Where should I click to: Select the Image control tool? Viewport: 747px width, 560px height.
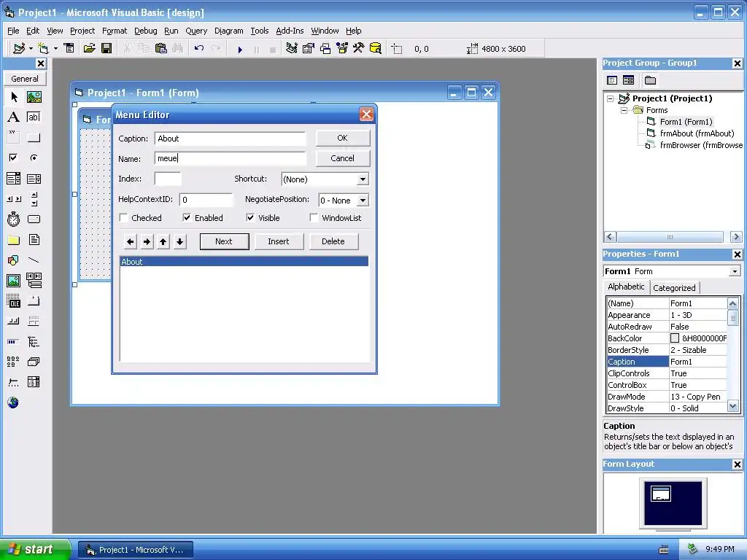(14, 281)
